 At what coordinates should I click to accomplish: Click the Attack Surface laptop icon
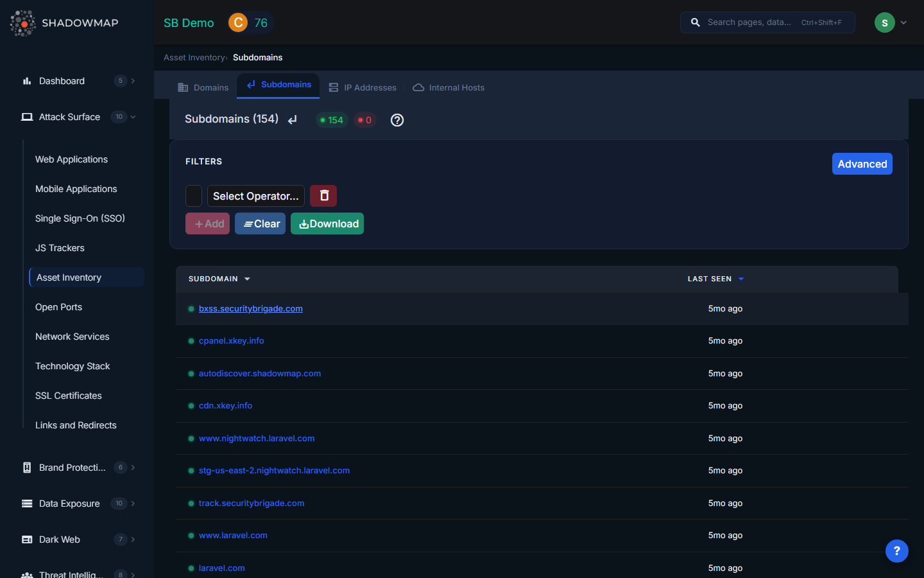point(27,117)
